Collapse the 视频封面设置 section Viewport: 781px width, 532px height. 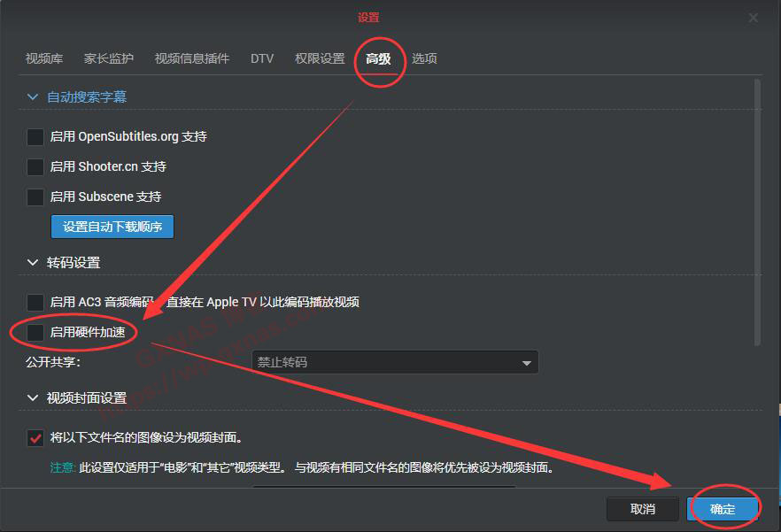click(x=32, y=398)
